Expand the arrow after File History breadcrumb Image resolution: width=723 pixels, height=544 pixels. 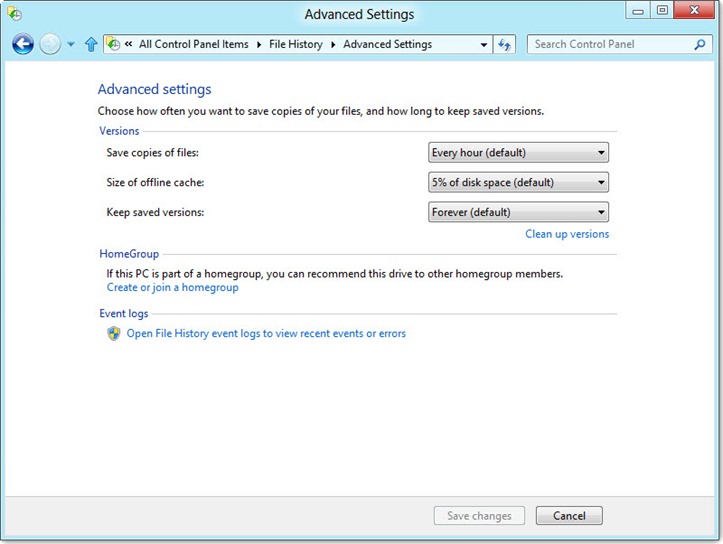(333, 45)
